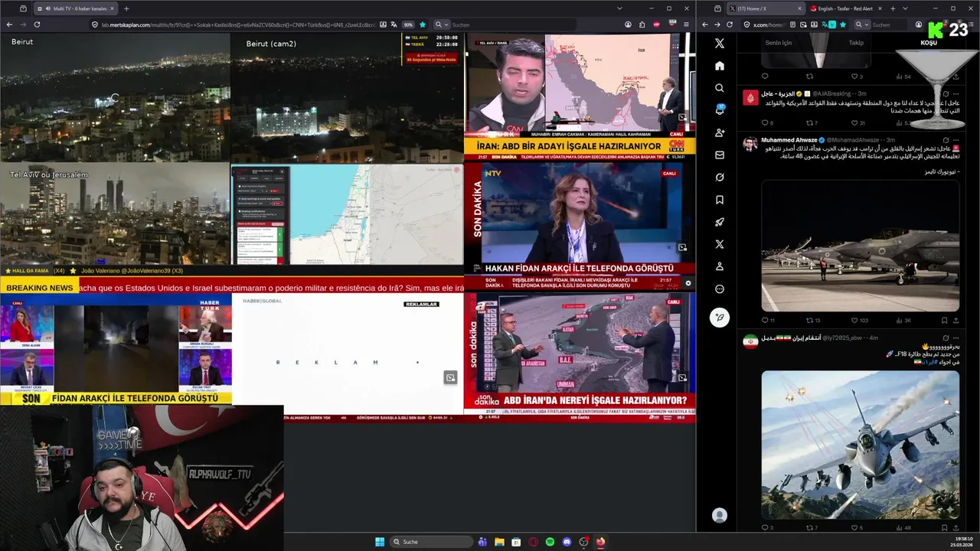Viewport: 980px width, 551px height.
Task: Open search engine dropdown in X window toolbar
Action: click(x=861, y=24)
